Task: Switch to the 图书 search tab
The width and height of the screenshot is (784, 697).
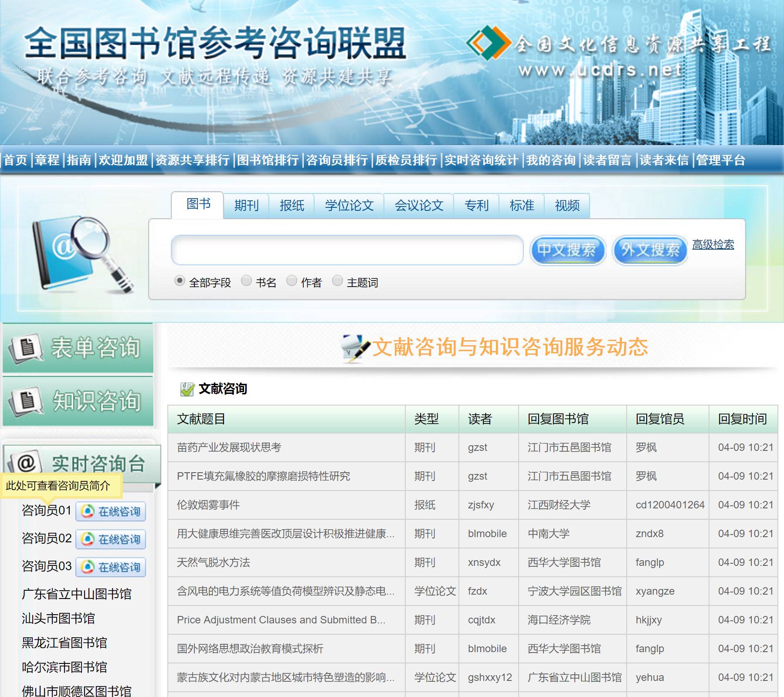Action: (198, 204)
